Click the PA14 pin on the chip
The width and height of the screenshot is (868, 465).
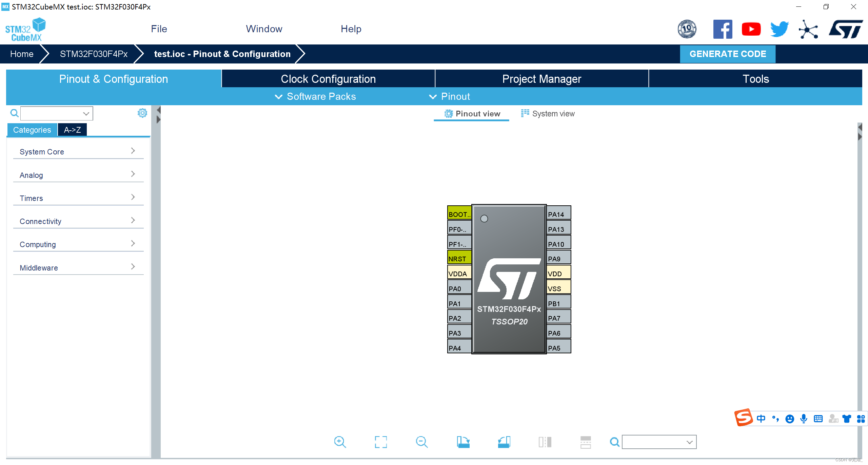pos(559,213)
